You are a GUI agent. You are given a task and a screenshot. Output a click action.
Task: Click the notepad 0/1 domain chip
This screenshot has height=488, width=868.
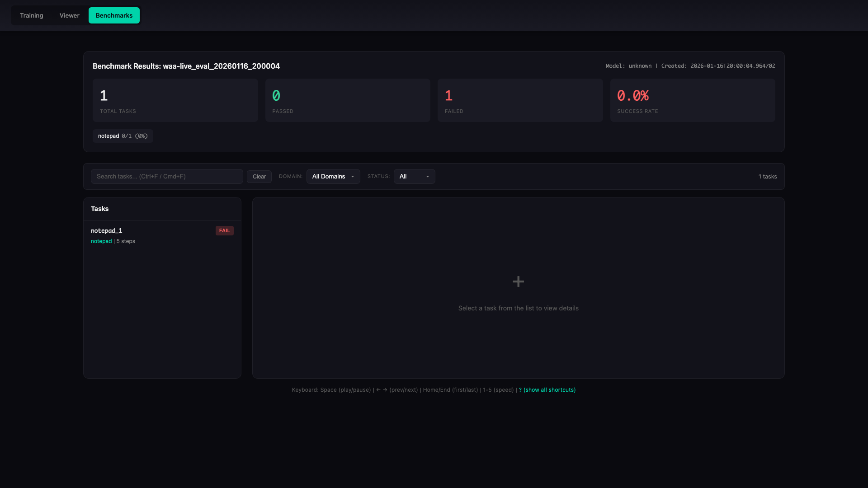[123, 136]
